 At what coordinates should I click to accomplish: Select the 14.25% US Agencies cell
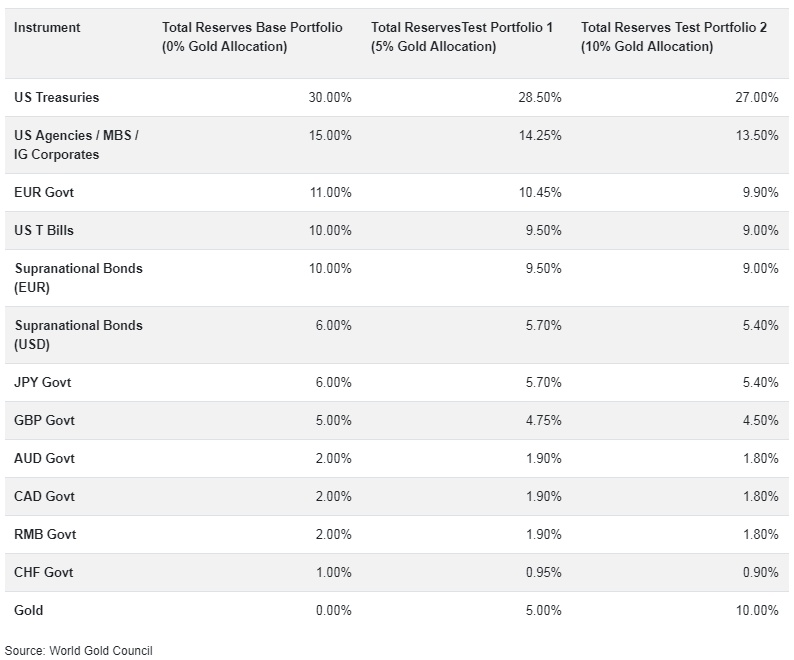[x=543, y=136]
